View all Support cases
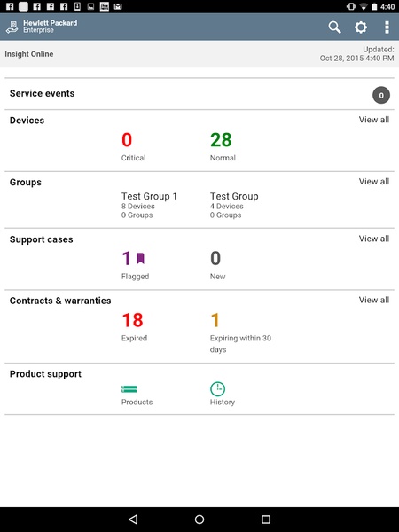This screenshot has height=532, width=399. point(374,239)
